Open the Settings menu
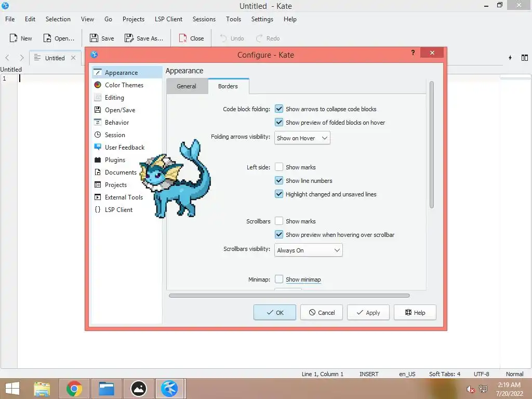532x399 pixels. click(262, 19)
